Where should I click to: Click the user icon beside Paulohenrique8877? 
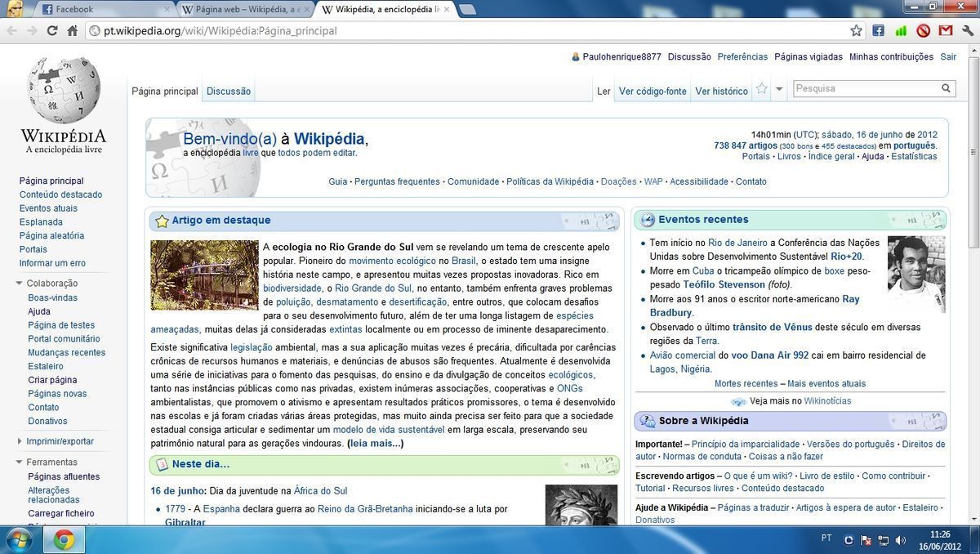coord(575,57)
